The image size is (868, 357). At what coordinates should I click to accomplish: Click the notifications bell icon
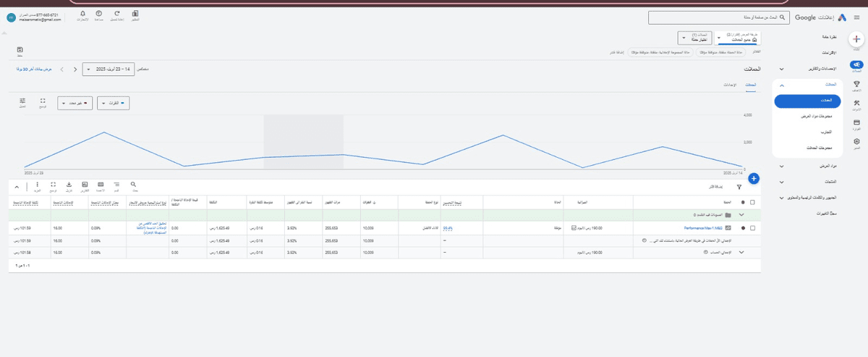point(82,14)
